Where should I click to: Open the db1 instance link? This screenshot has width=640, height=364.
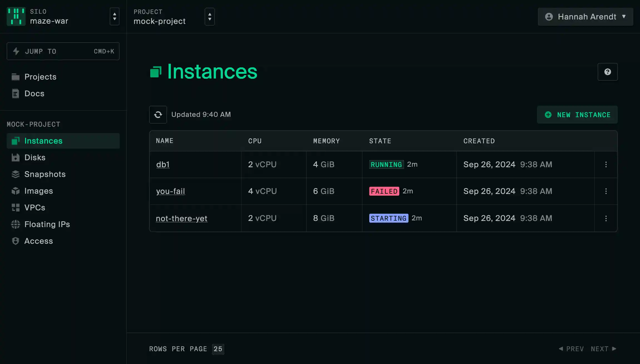163,164
